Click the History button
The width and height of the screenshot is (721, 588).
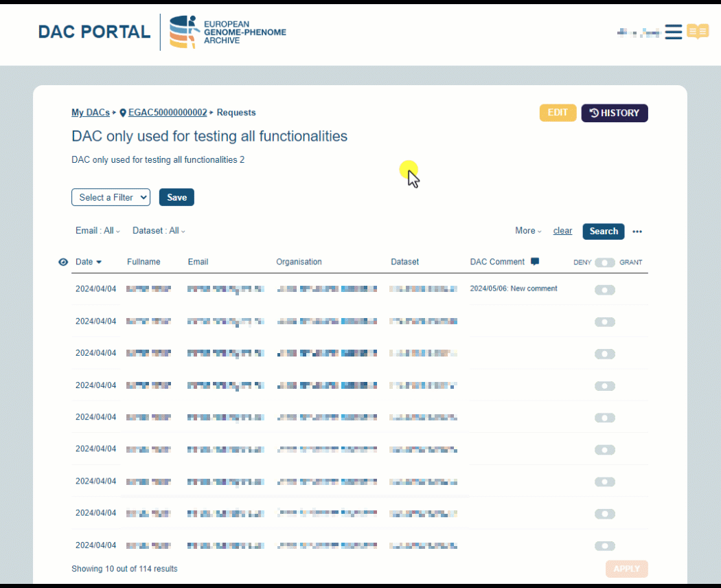pyautogui.click(x=615, y=113)
